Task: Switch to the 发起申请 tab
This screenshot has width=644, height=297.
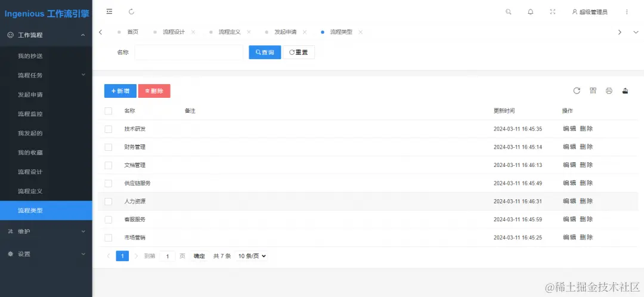Action: 286,32
